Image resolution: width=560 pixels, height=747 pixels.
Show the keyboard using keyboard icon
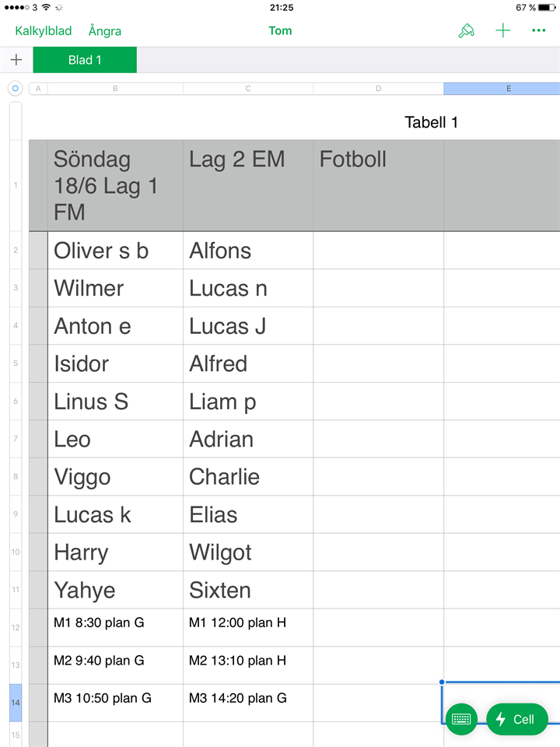click(462, 719)
